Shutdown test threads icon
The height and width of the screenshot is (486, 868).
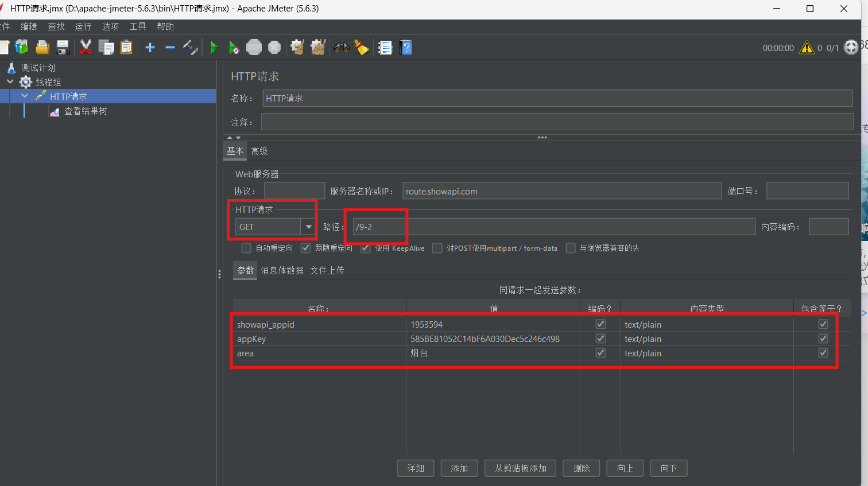coord(275,48)
